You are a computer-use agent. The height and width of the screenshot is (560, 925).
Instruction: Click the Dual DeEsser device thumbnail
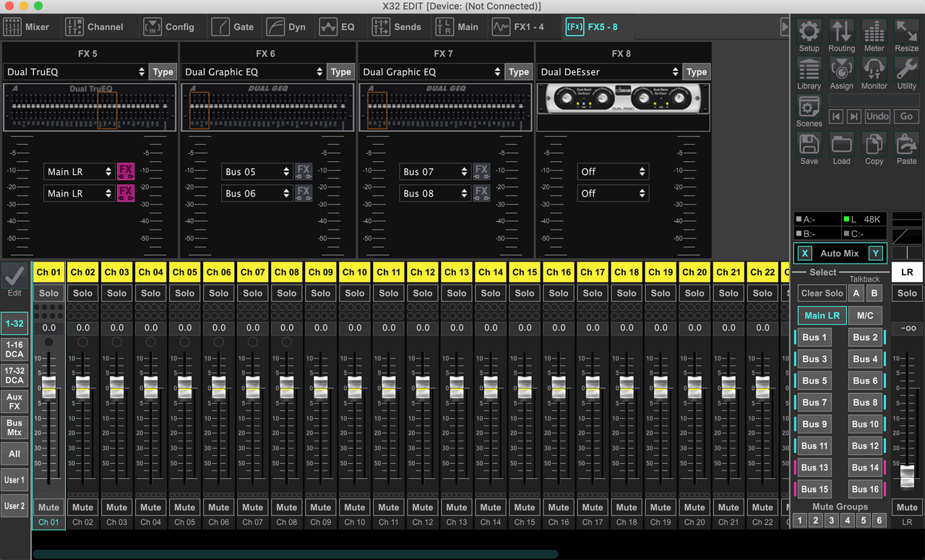click(x=623, y=98)
